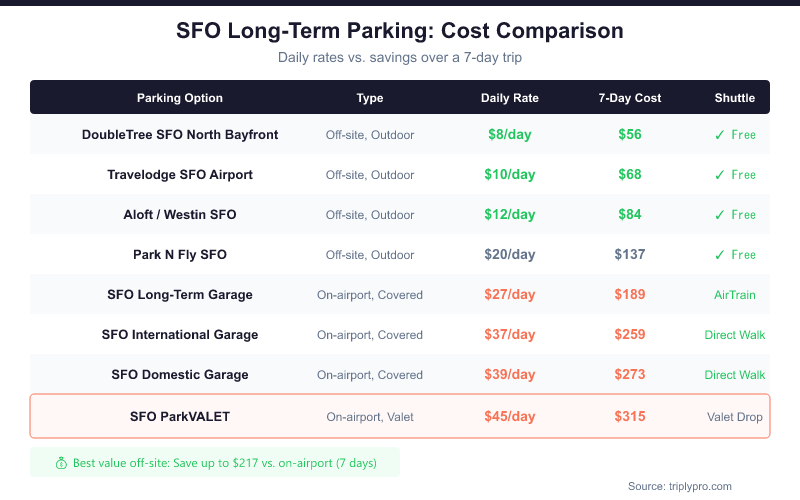Click the Park N Fly shuttle checkmark

pyautogui.click(x=719, y=255)
